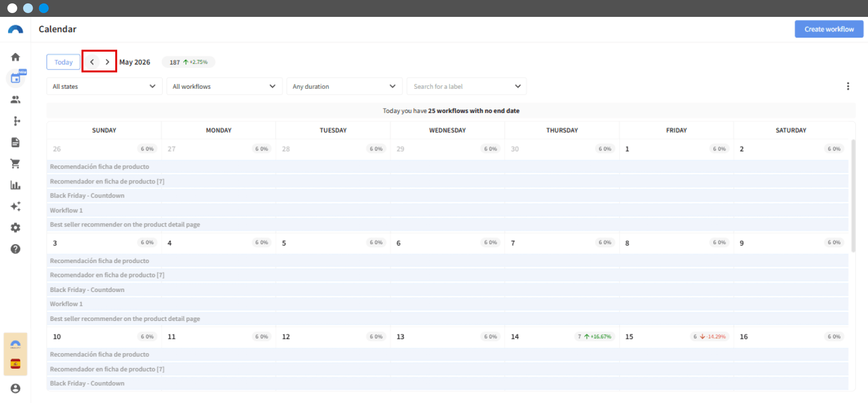Open Best seller recommender row in first week
868x403 pixels.
coord(448,224)
